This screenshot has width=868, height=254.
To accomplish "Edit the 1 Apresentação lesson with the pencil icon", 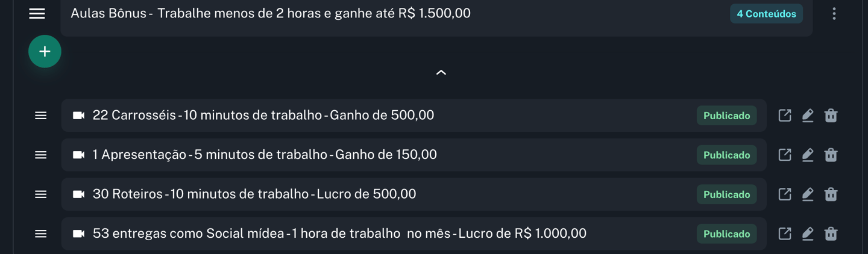I will (x=808, y=155).
